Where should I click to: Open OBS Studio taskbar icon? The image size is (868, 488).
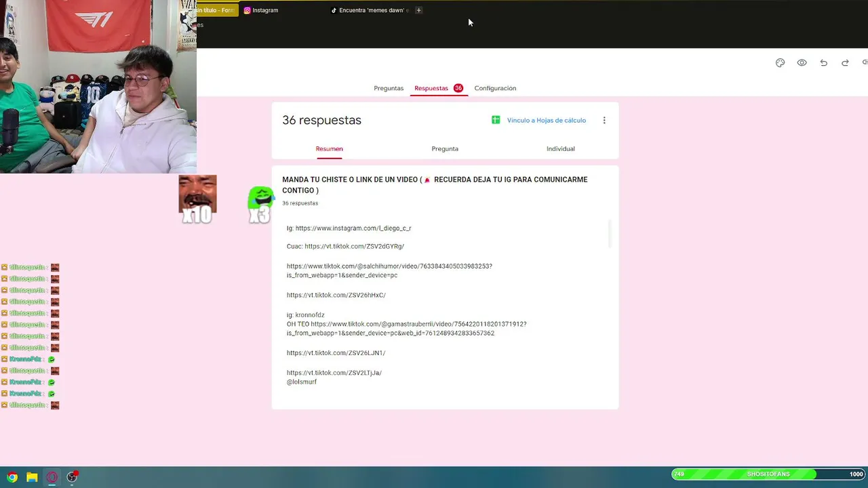tap(72, 477)
